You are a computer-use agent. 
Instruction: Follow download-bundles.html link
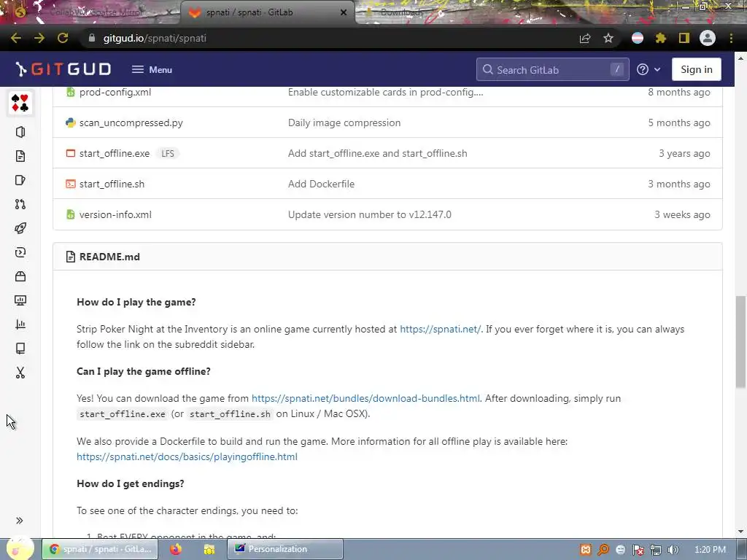click(x=365, y=398)
